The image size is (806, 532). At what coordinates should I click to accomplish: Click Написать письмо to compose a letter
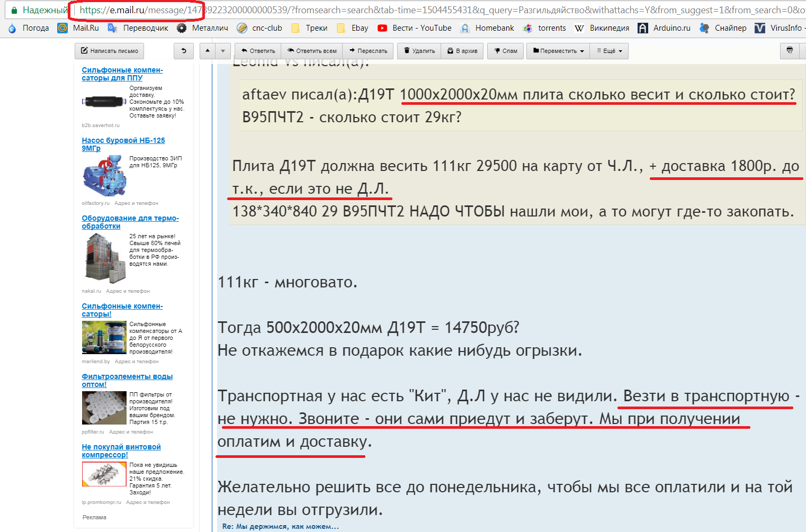pos(110,51)
